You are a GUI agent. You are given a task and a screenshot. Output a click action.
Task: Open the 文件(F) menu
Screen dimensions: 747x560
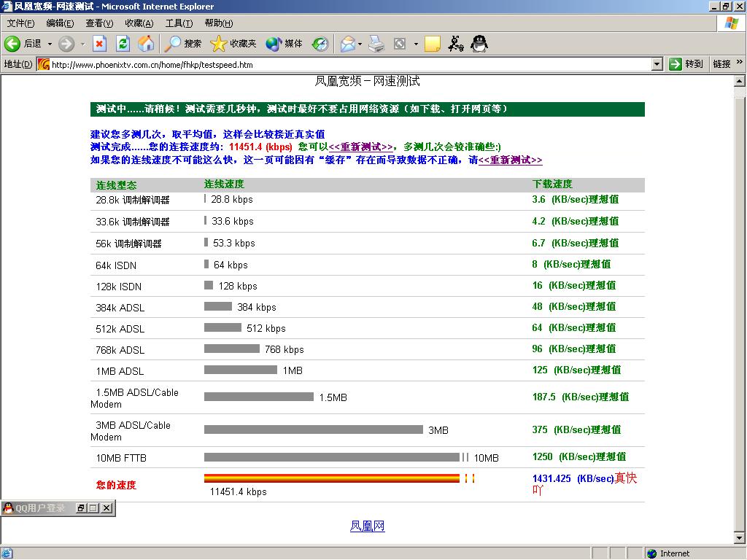point(20,23)
